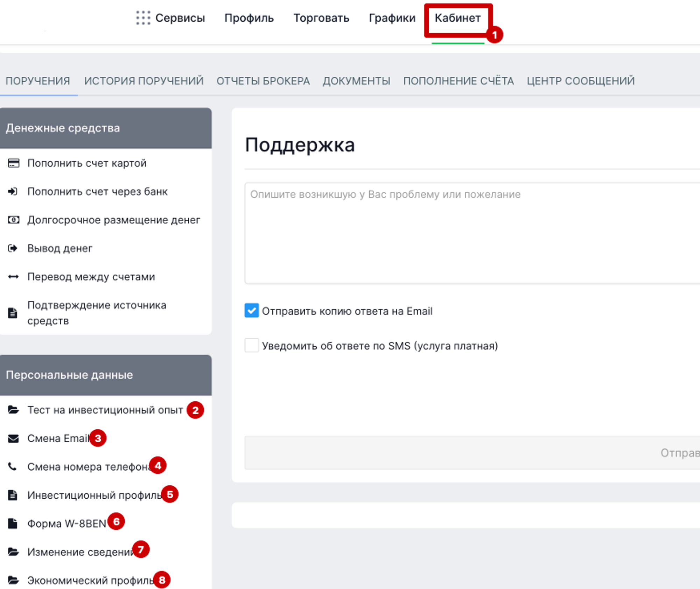Click the document icon beside Подтверждение источника средств
This screenshot has width=700, height=589.
pyautogui.click(x=13, y=313)
